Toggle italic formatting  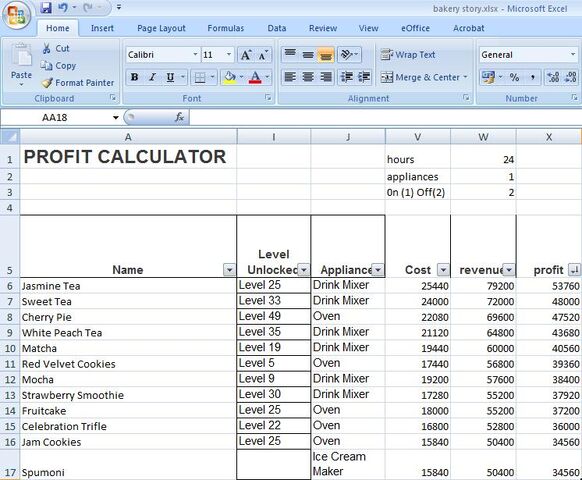click(x=152, y=77)
